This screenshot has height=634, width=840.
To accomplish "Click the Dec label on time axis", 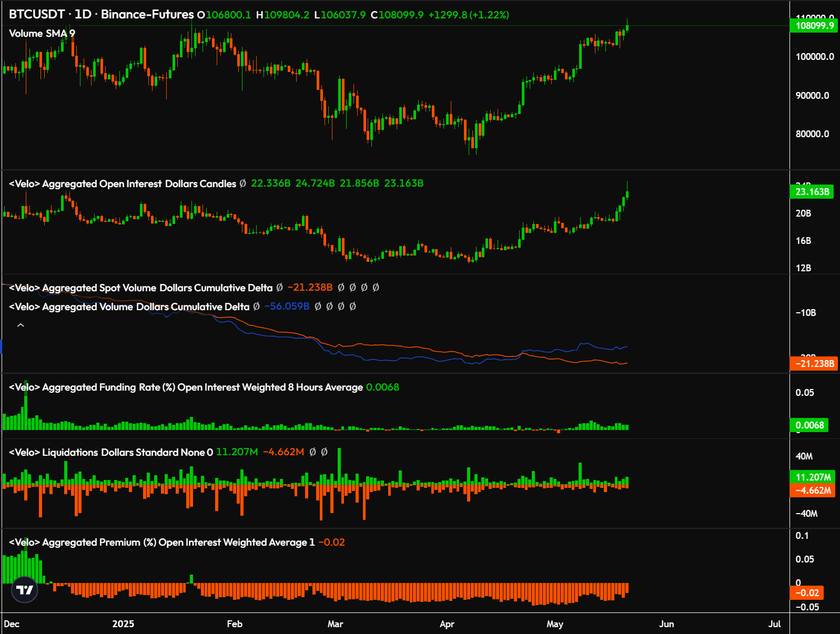I will pyautogui.click(x=12, y=624).
